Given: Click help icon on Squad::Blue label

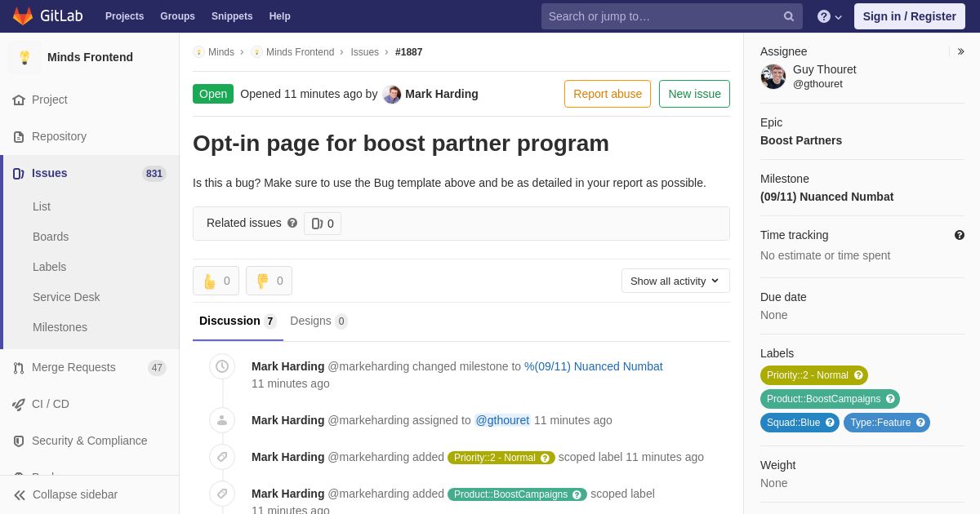Looking at the screenshot, I should point(830,423).
